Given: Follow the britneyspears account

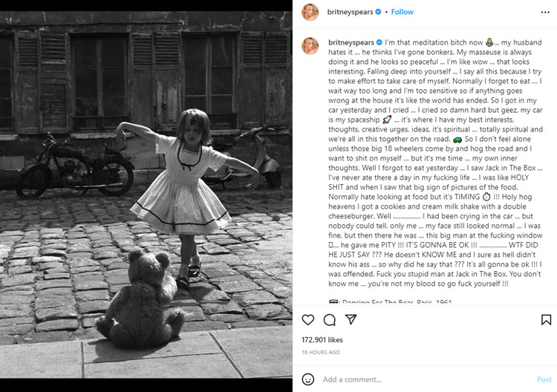Looking at the screenshot, I should tap(403, 12).
